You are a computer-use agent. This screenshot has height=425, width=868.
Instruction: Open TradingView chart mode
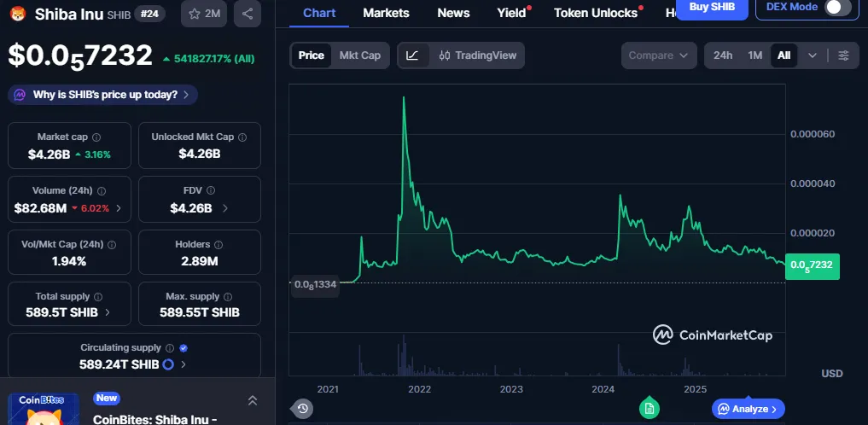tap(478, 55)
